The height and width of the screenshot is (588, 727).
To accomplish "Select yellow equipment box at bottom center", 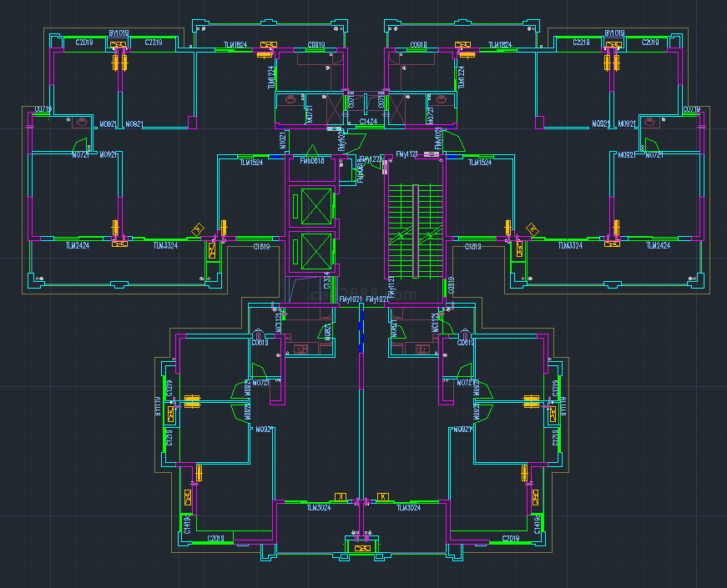I will click(362, 548).
